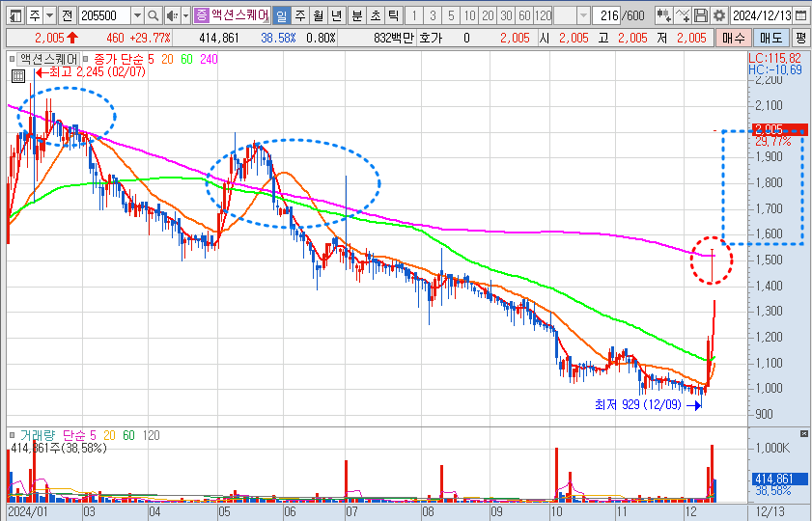Choose the 10 interval button
The width and height of the screenshot is (812, 521).
pyautogui.click(x=469, y=15)
